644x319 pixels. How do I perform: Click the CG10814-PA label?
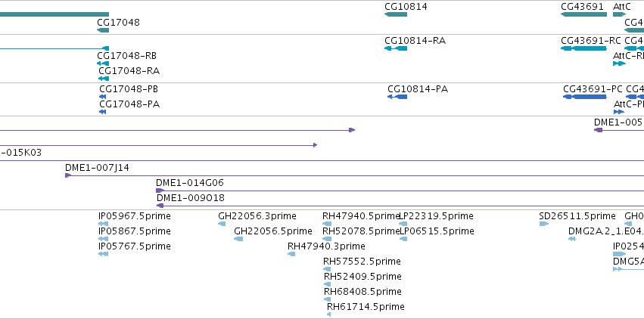click(418, 89)
